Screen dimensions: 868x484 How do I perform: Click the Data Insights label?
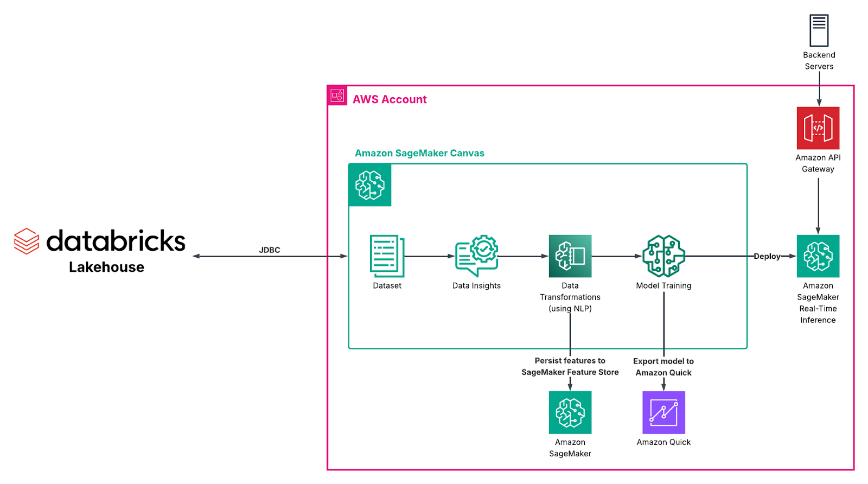(477, 286)
